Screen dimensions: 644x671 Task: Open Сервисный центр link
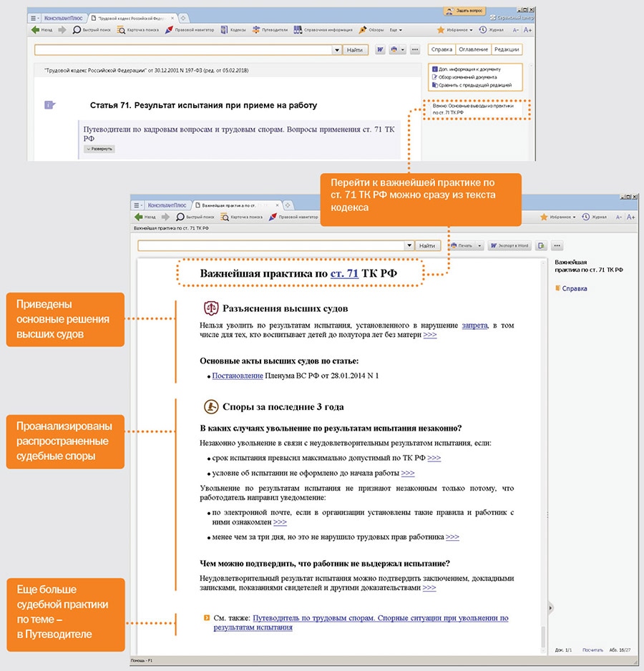tap(512, 18)
